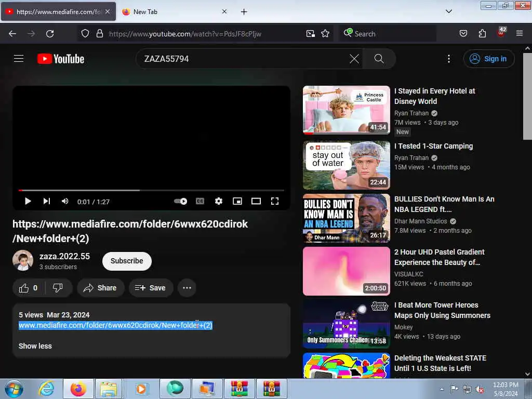Open the video player settings gear

pyautogui.click(x=219, y=201)
